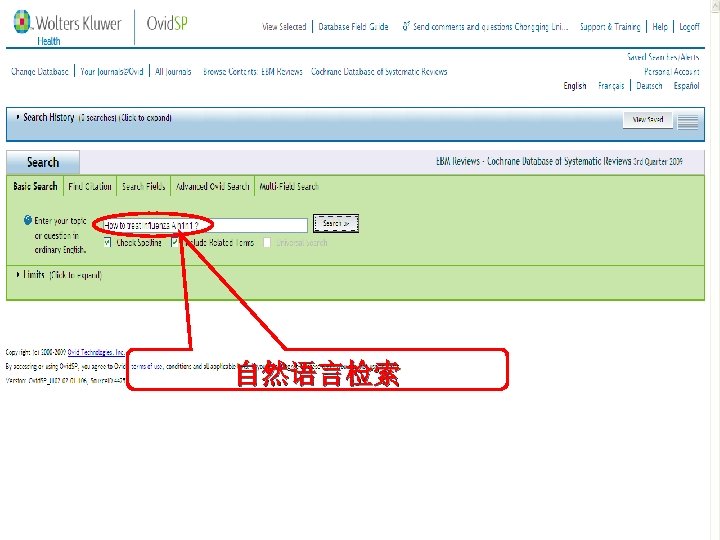Viewport: 720px width, 540px height.
Task: Open the Multi-Field Search tab
Action: 289,186
